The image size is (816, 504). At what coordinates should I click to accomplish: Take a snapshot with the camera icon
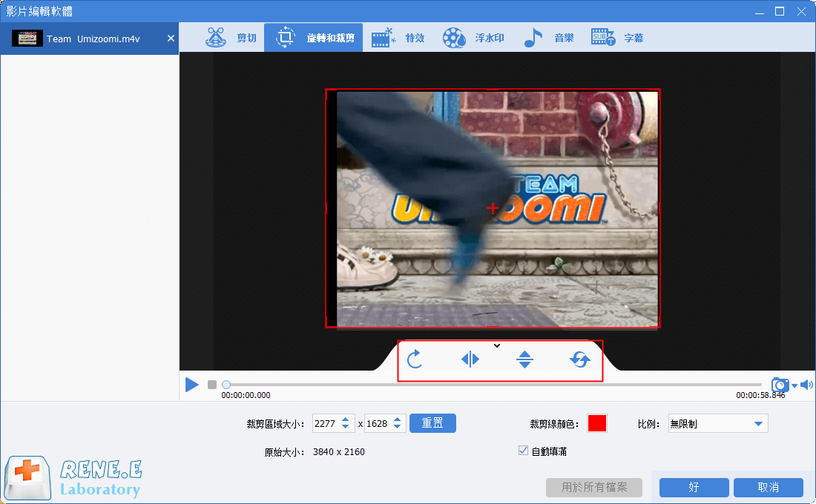tap(780, 385)
